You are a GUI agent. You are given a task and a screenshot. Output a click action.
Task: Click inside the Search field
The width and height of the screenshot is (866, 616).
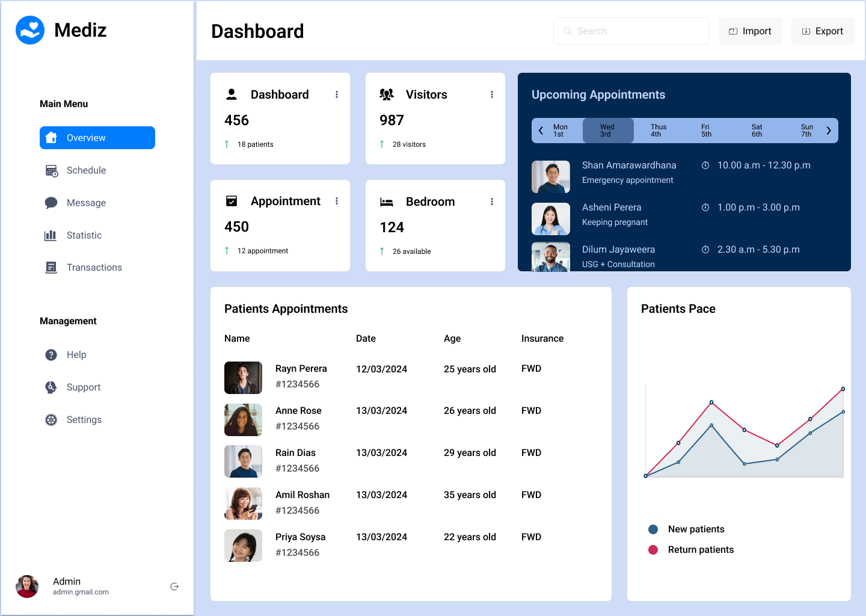(631, 31)
